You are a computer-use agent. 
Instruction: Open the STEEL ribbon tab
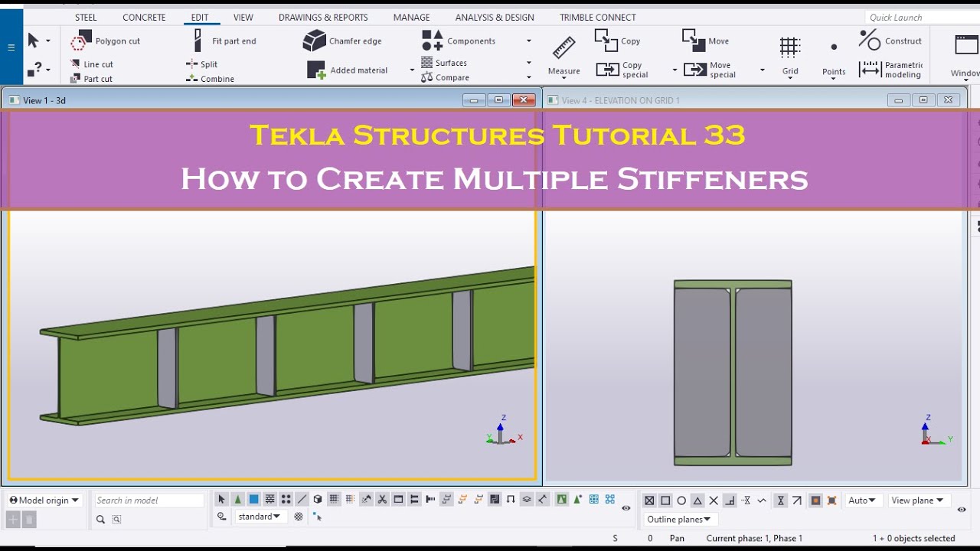tap(86, 17)
